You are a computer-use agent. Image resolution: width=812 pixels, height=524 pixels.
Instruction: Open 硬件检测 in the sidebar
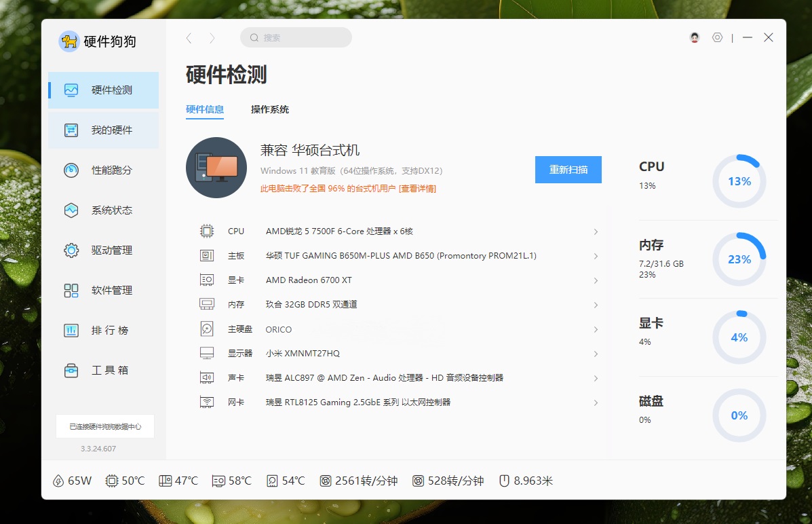104,90
